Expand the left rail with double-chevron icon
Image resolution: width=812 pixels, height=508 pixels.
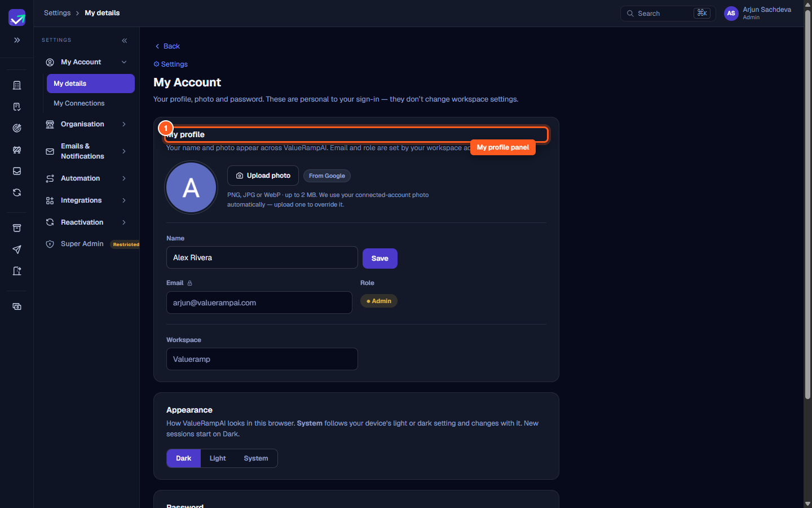pyautogui.click(x=17, y=40)
